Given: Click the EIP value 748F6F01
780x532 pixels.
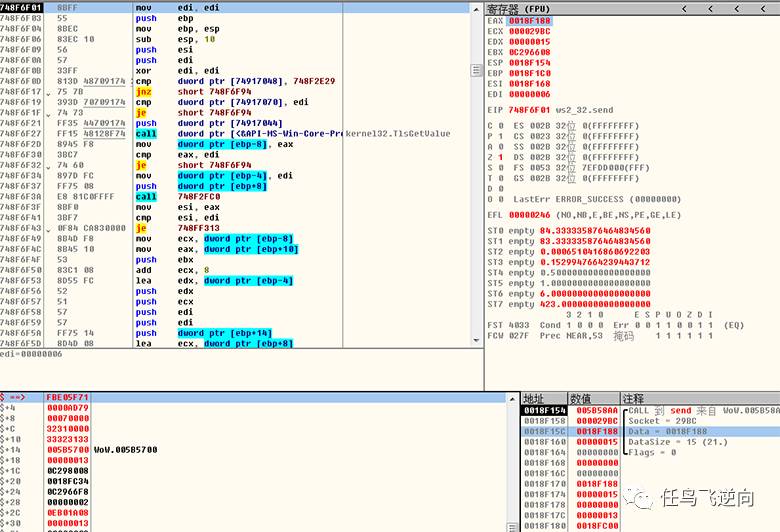Looking at the screenshot, I should (x=529, y=110).
